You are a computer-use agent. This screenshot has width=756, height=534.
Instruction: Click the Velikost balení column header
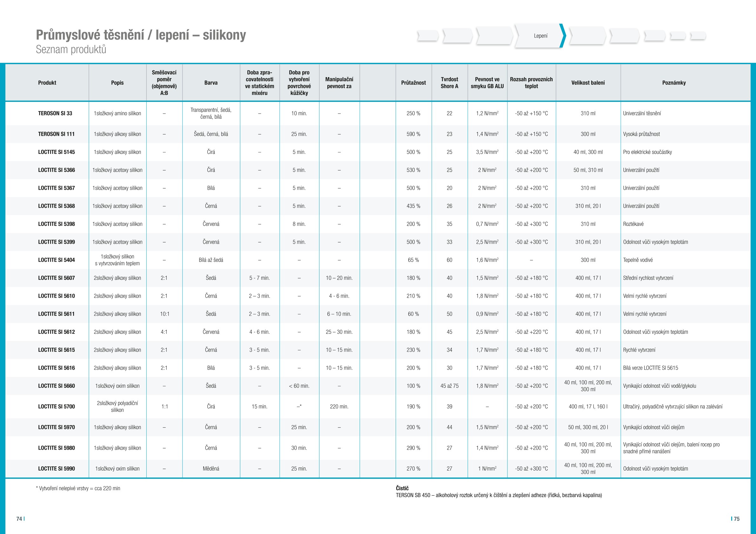tap(588, 83)
